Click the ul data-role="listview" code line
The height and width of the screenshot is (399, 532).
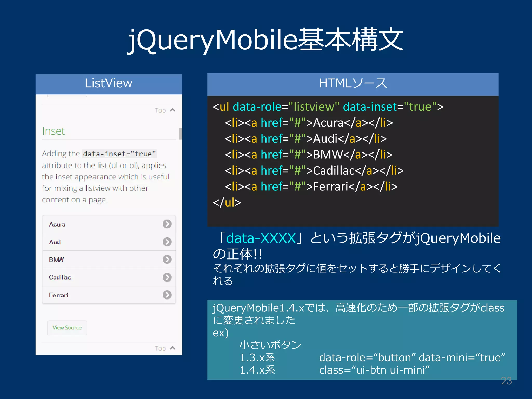coord(328,107)
